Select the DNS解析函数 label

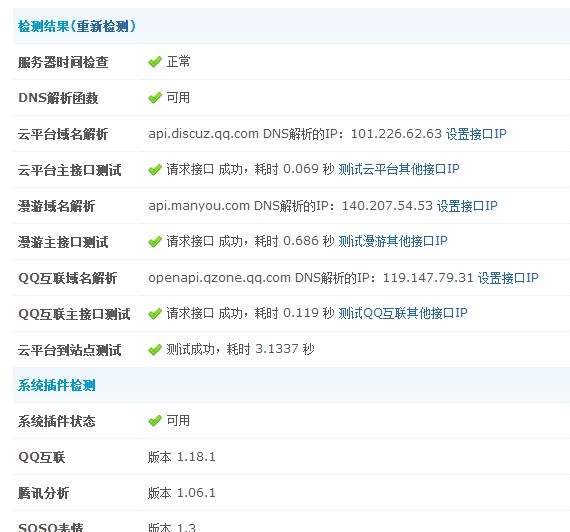coord(58,98)
